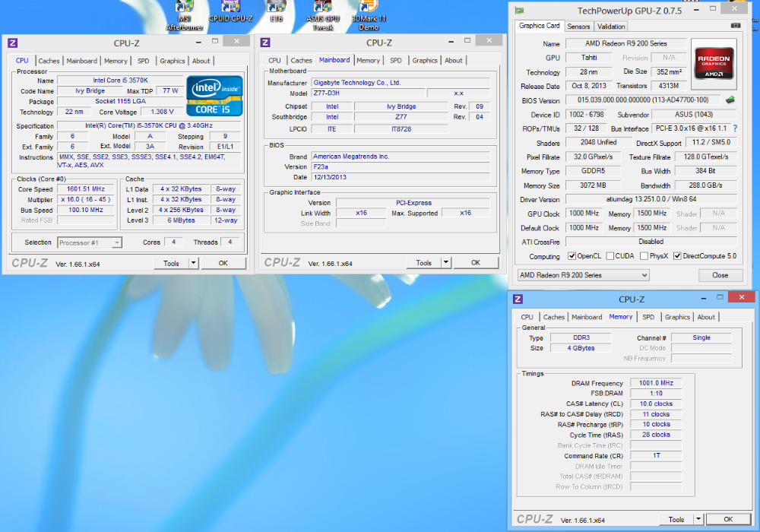Click the CAS# Latency '10.0 clocks' value
This screenshot has width=760, height=532.
(656, 404)
